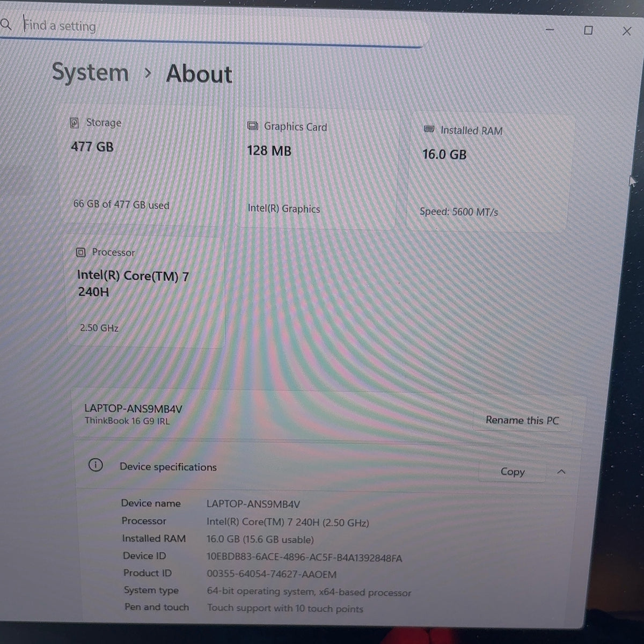Click "Speed: 5600 MT/s" text

tap(459, 212)
